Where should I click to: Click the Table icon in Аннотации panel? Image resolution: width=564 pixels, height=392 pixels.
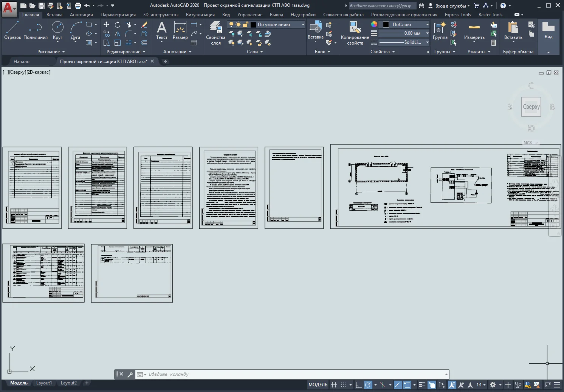[194, 43]
